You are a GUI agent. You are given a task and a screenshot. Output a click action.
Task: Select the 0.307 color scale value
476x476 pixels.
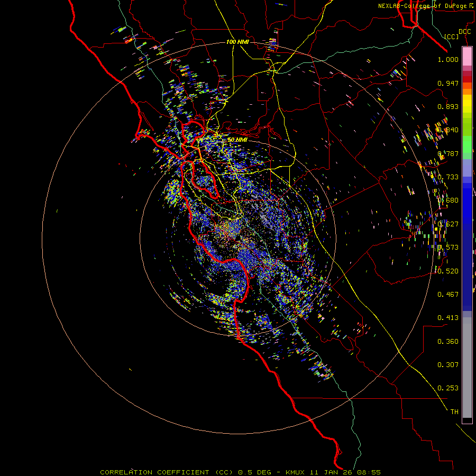tap(448, 364)
